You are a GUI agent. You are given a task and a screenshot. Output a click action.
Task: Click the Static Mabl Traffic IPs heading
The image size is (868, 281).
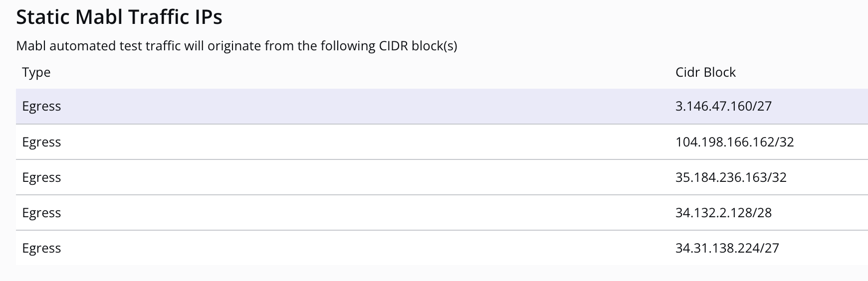[x=119, y=17]
